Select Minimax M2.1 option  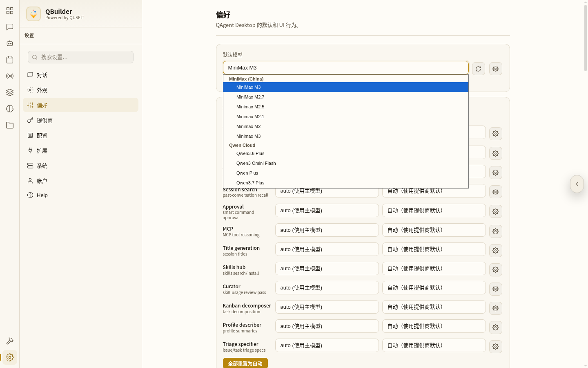346,117
